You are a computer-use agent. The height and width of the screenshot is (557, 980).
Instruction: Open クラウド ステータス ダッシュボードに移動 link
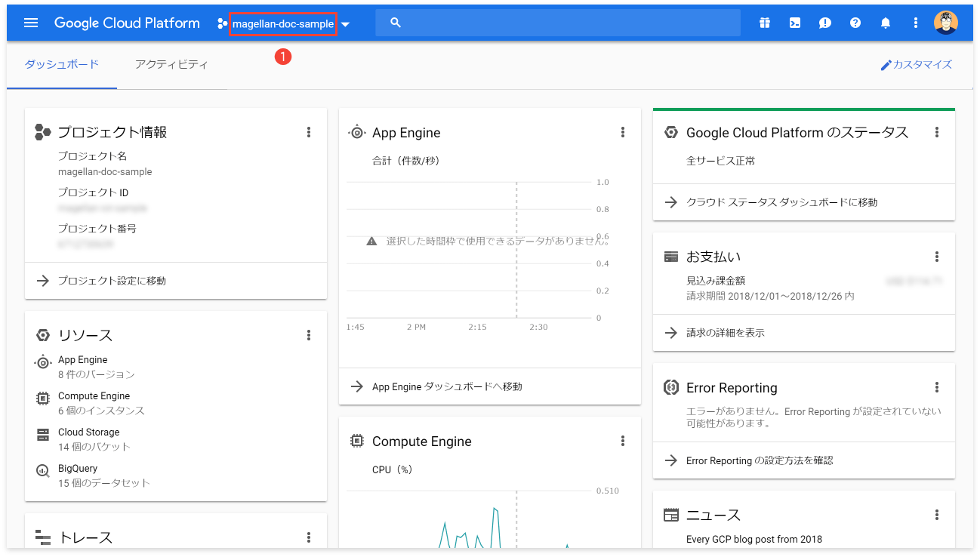click(x=804, y=202)
